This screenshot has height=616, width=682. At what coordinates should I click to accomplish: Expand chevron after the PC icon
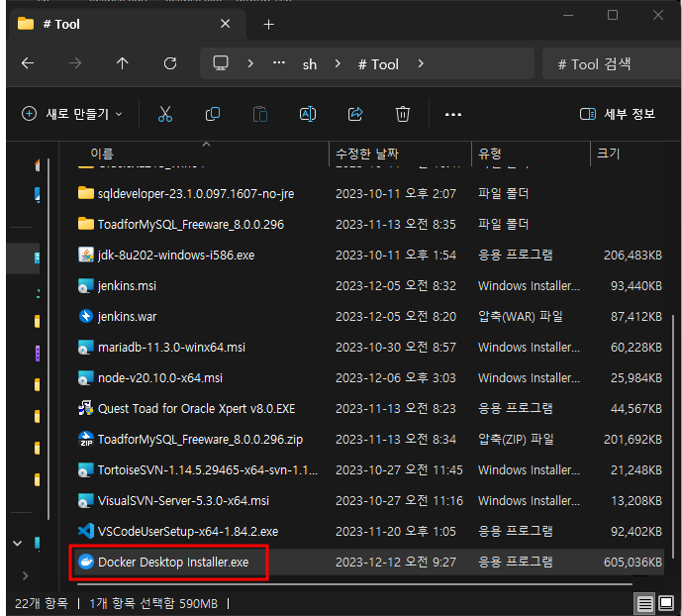(x=250, y=64)
